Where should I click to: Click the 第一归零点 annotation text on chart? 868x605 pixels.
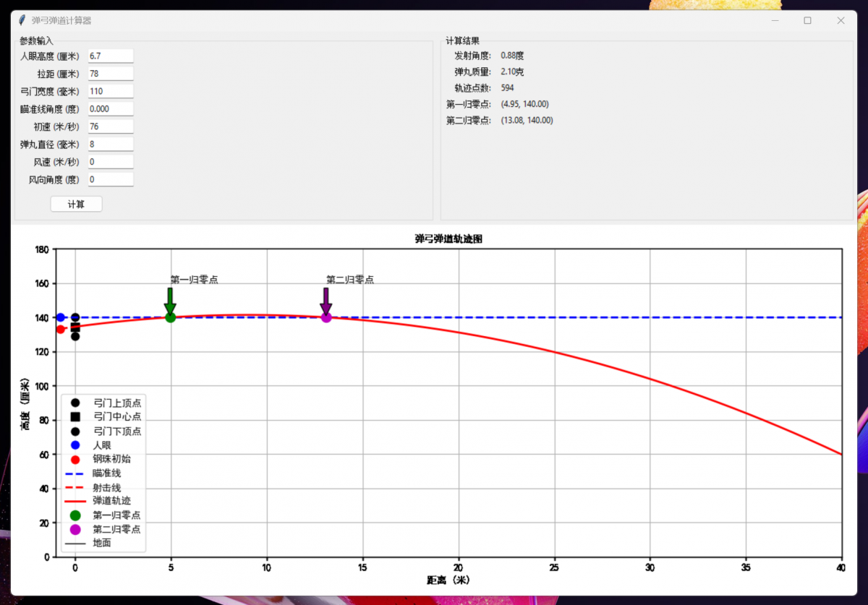pos(195,280)
